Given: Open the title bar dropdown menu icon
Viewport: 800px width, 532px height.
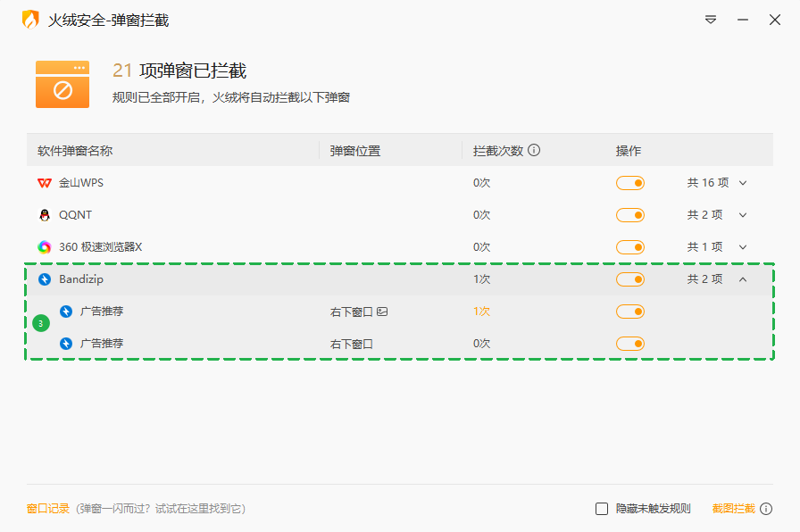Looking at the screenshot, I should pos(711,20).
